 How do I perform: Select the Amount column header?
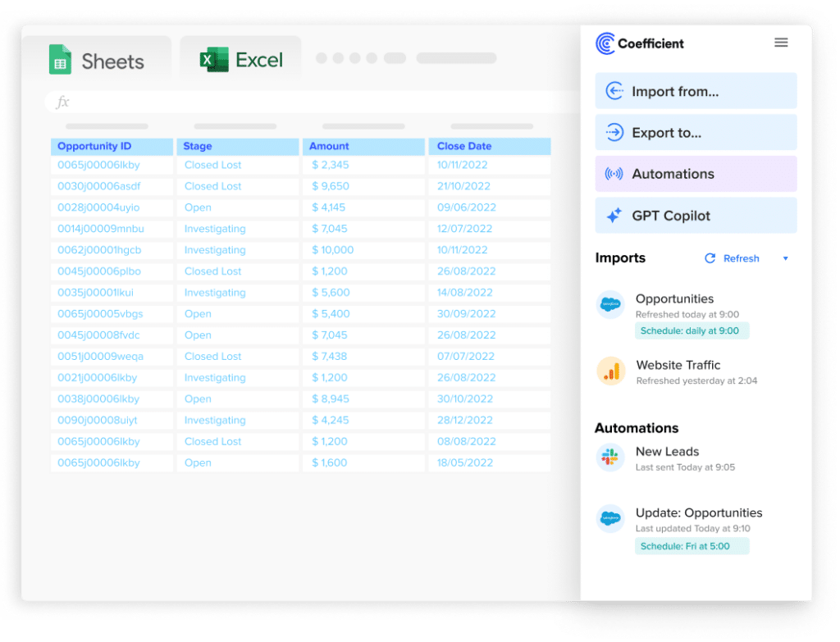363,146
